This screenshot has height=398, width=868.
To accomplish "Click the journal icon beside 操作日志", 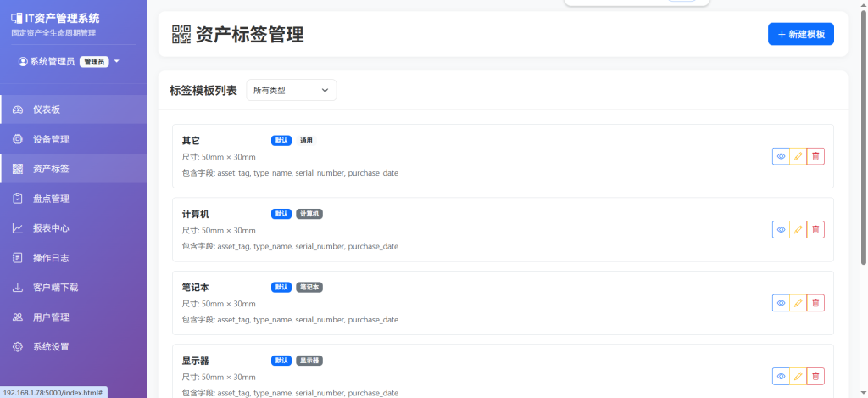I will (18, 258).
